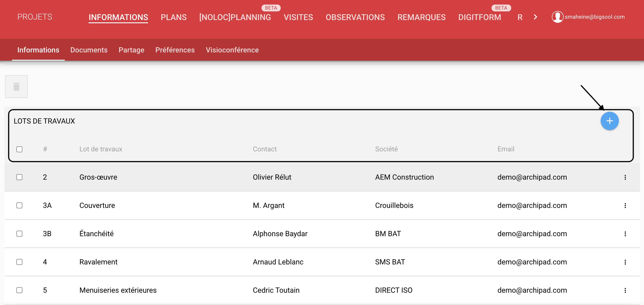Click smaheine@bigsool.com account email
The image size is (644, 305).
pyautogui.click(x=594, y=17)
